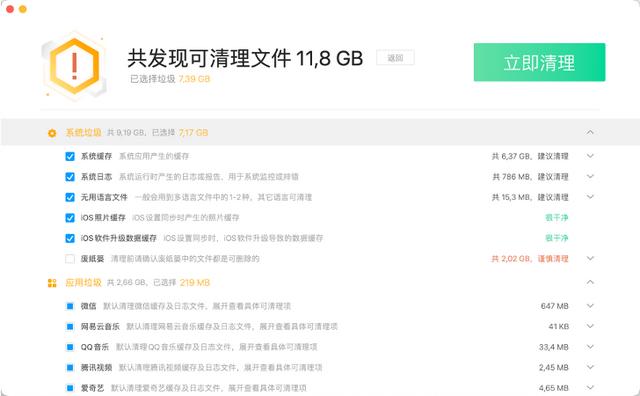Click the 返回 button
Image resolution: width=640 pixels, height=396 pixels.
395,58
